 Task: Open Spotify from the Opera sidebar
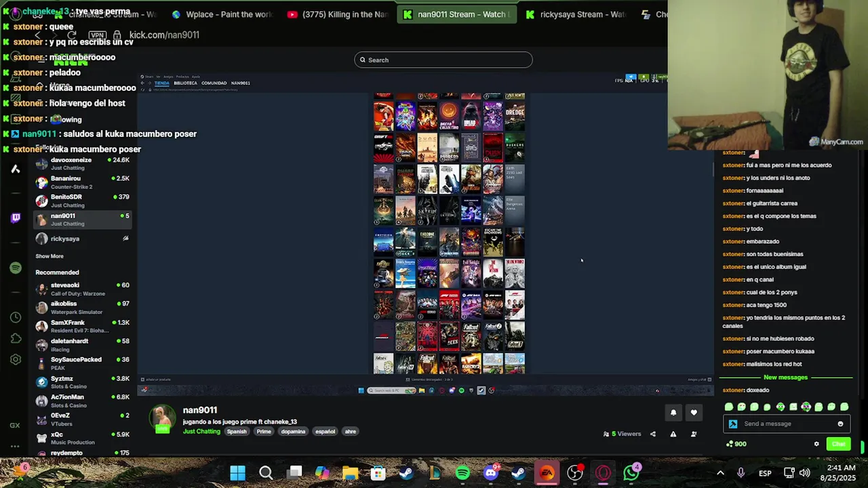pyautogui.click(x=16, y=268)
